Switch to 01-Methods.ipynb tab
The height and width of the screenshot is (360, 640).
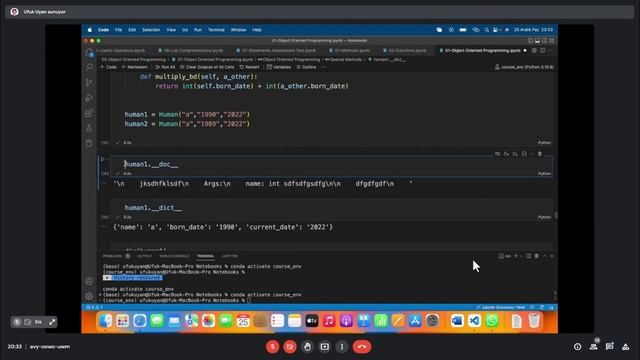click(x=351, y=50)
